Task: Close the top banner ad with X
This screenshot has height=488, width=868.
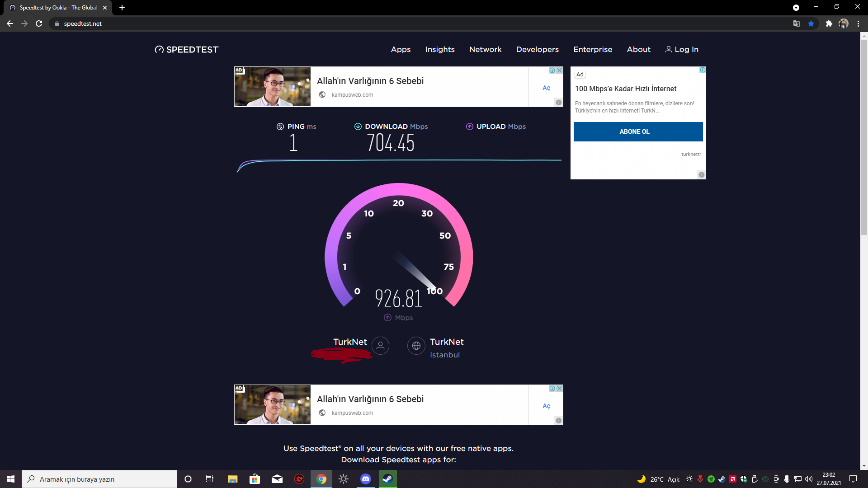Action: [560, 70]
